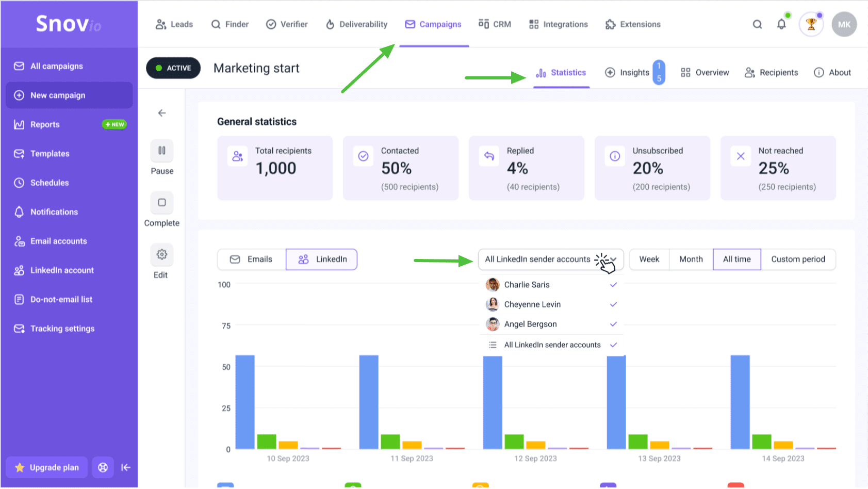
Task: Expand All LinkedIn sender accounts dropdown
Action: tap(551, 259)
